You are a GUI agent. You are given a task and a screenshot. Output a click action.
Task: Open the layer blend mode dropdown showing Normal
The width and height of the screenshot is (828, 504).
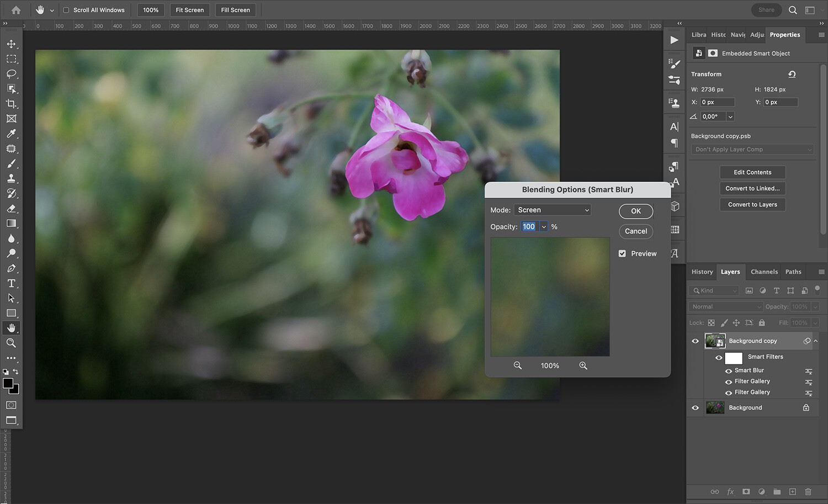(x=725, y=306)
